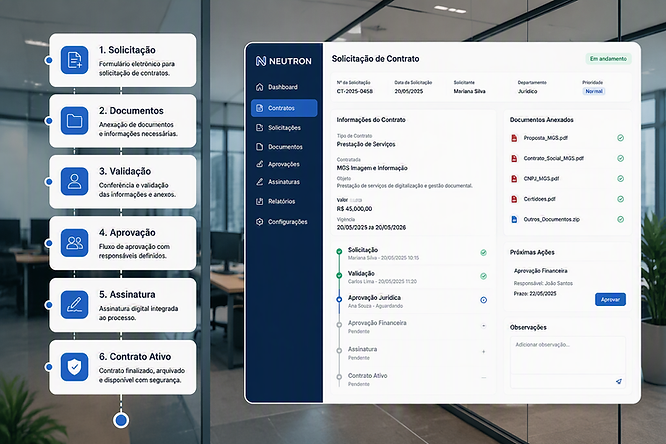Open Proposta_MGS.pdf attachment
Screen dimensions: 666x444
coord(545,138)
